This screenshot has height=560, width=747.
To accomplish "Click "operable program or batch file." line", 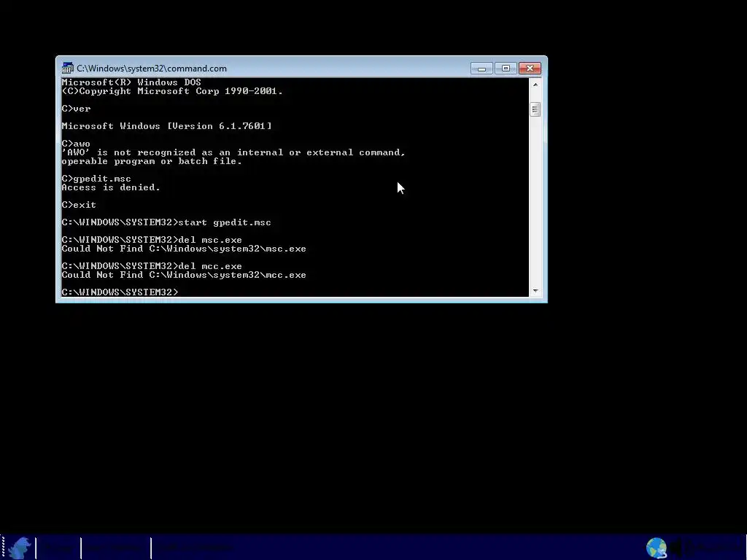I will 152,161.
